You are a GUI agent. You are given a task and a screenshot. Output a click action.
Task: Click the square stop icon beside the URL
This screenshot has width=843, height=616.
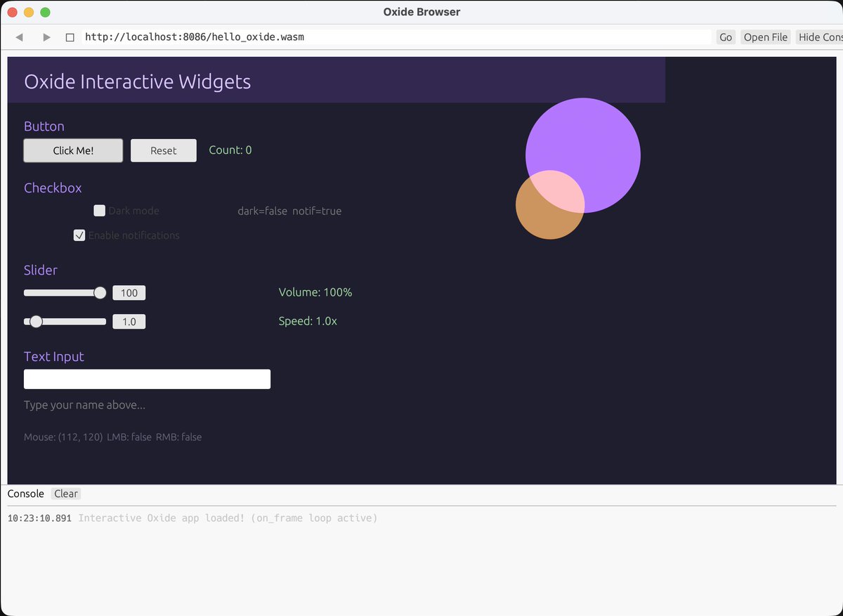[70, 37]
